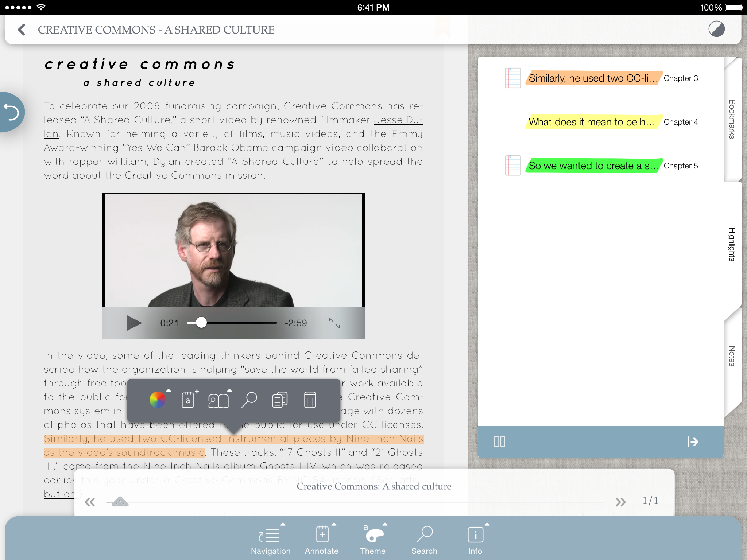Expand the video to fullscreen
747x560 pixels.
click(334, 323)
